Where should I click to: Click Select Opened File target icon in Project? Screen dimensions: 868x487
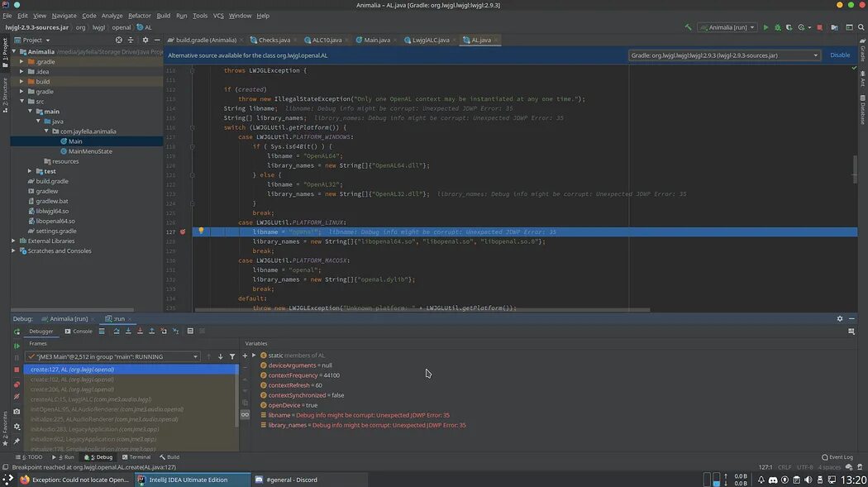coord(118,40)
